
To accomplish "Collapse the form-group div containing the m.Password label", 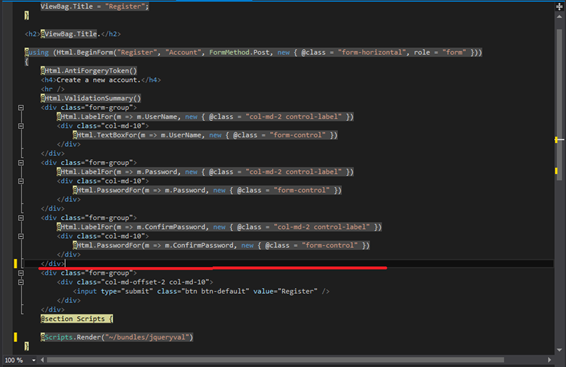I will point(21,163).
